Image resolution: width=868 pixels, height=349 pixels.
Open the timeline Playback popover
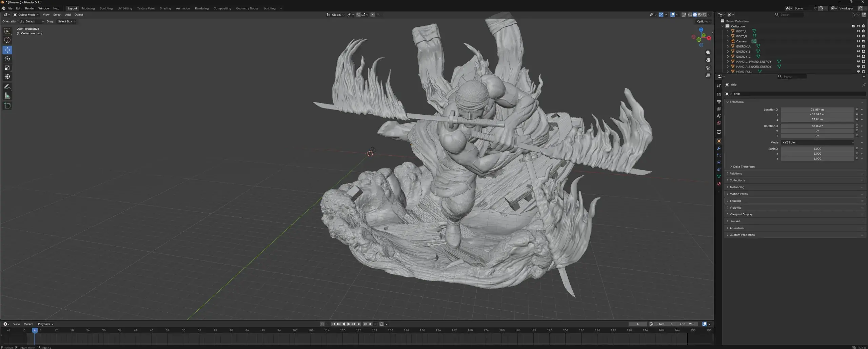tap(45, 324)
